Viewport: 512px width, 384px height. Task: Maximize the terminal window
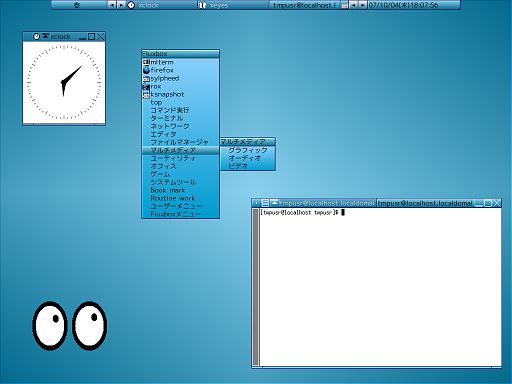tap(488, 203)
